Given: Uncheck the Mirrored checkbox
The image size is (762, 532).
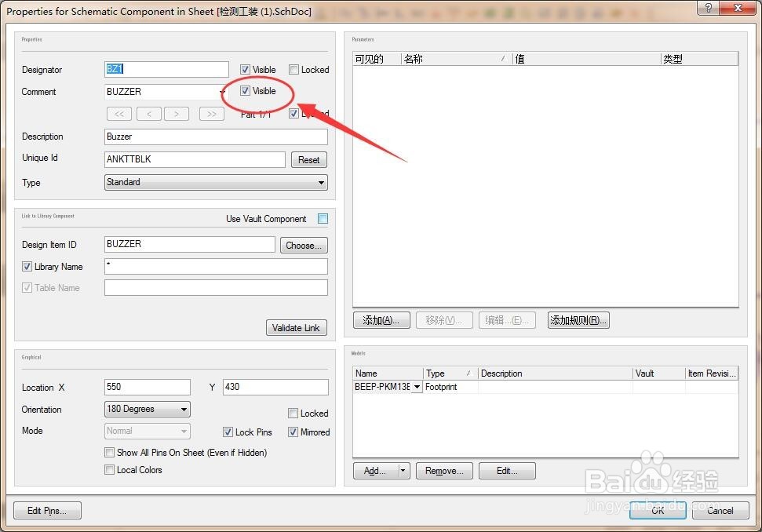Looking at the screenshot, I should click(293, 432).
